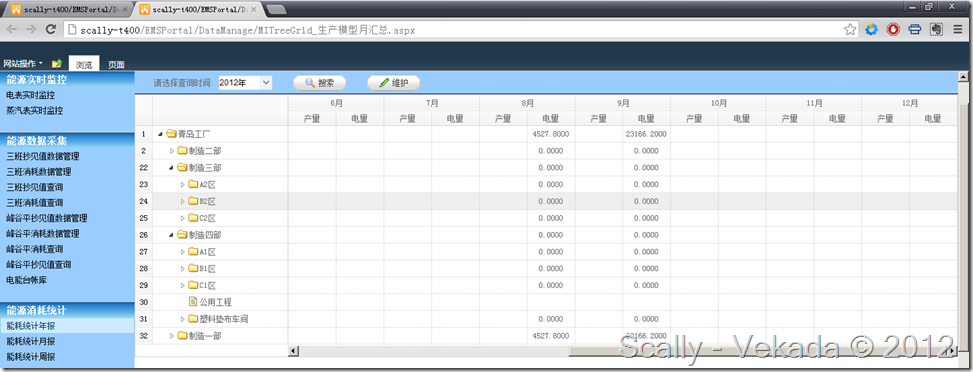Click the 维护 maintenance button
The width and height of the screenshot is (973, 372).
393,83
